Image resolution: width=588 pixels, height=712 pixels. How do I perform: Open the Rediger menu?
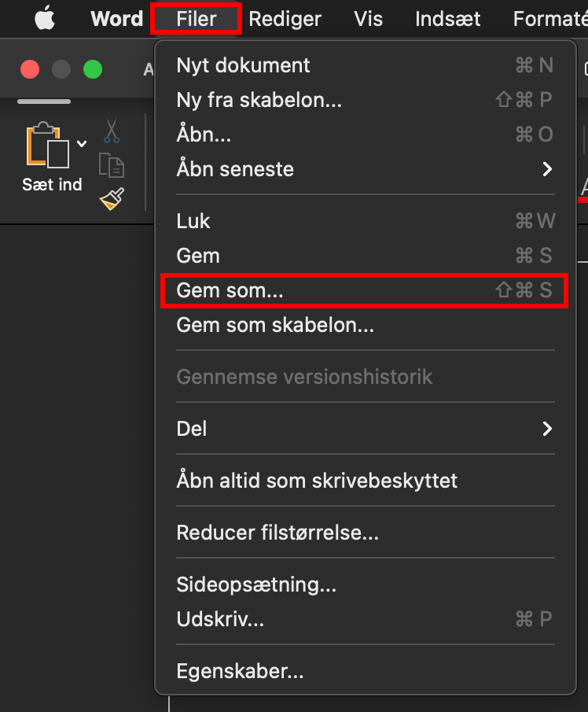pos(285,19)
